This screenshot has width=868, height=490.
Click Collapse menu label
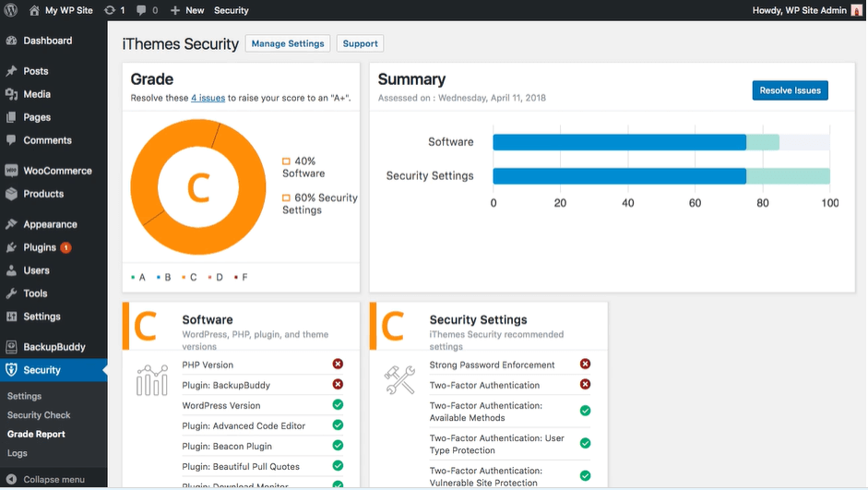click(x=54, y=480)
